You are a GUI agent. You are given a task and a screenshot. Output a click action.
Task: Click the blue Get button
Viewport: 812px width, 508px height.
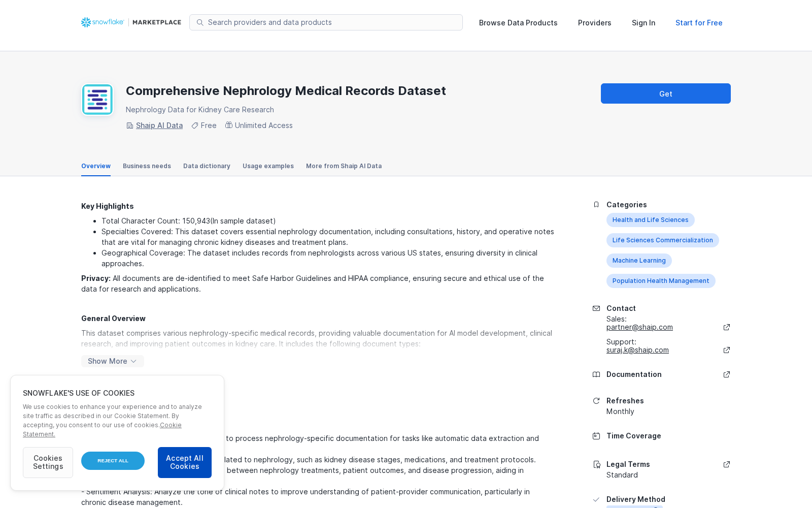[x=666, y=93]
